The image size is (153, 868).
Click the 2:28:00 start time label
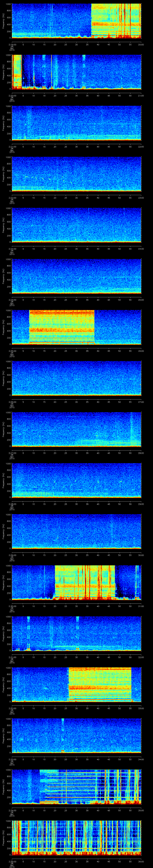12,504
